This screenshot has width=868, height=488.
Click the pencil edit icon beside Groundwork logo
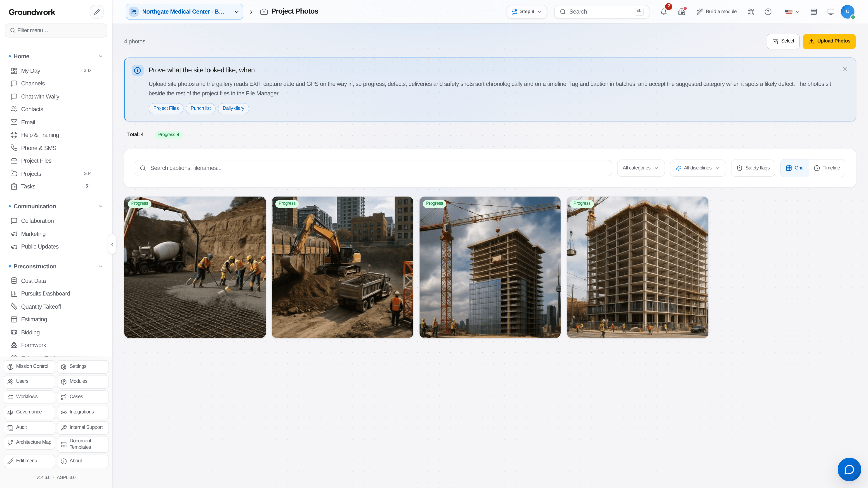click(x=97, y=12)
